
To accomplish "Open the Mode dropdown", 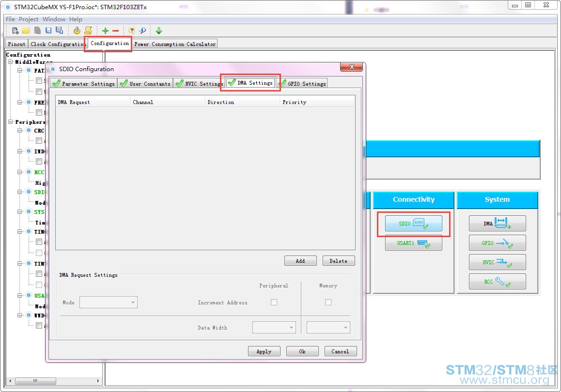I will click(109, 302).
